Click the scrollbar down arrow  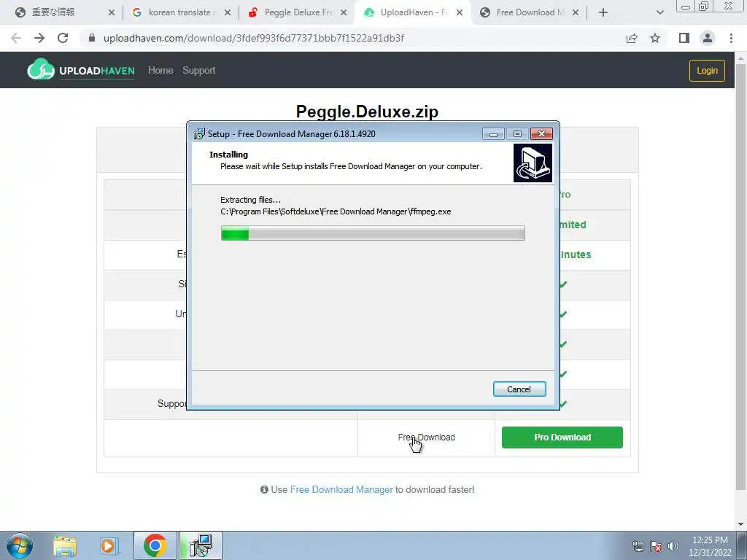[741, 524]
